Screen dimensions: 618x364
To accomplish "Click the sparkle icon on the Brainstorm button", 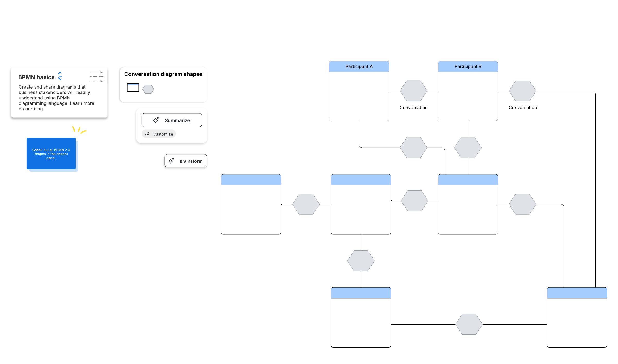I will [171, 161].
